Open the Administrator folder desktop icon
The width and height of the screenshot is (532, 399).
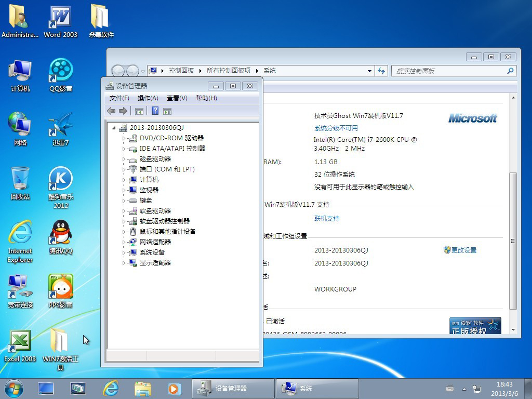[x=20, y=20]
